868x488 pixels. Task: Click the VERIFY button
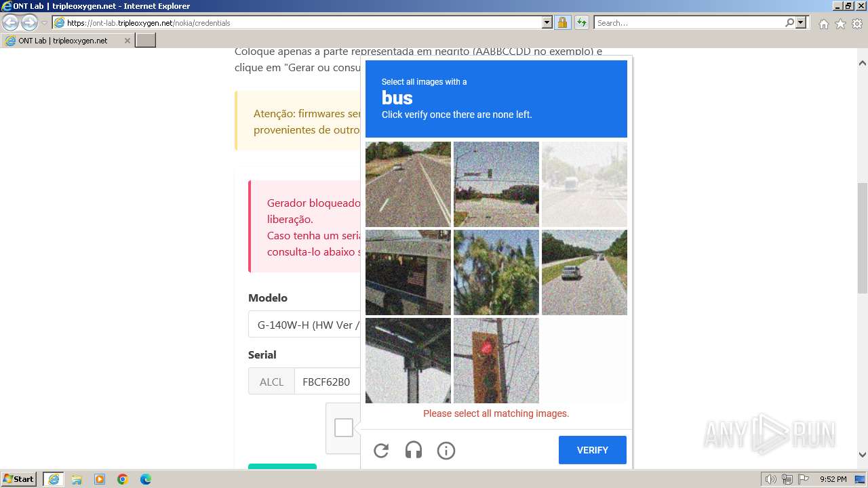coord(593,450)
